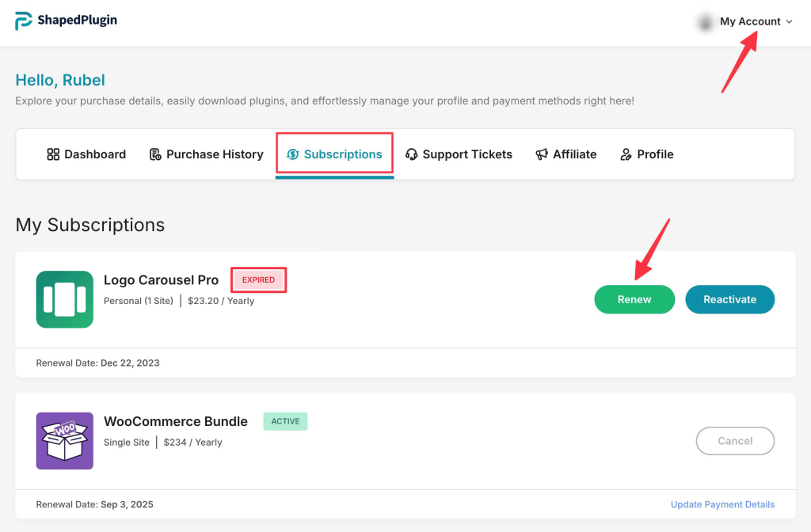This screenshot has height=532, width=811.
Task: Cancel the WooCommerce Bundle subscription
Action: coord(735,441)
